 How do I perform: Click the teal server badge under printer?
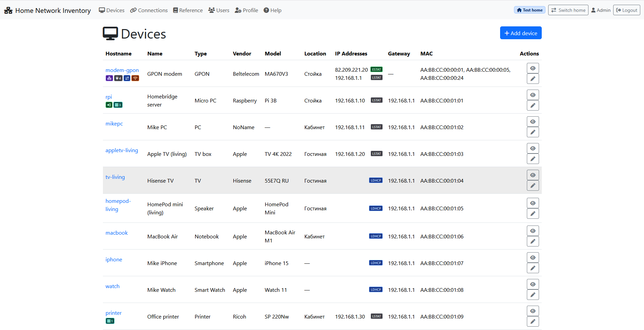click(110, 321)
